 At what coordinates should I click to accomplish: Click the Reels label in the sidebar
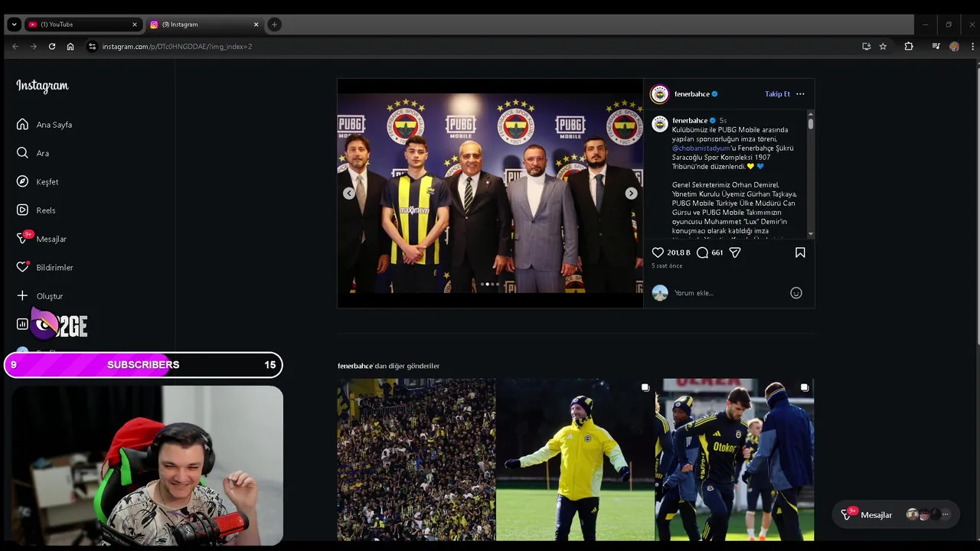tap(46, 210)
